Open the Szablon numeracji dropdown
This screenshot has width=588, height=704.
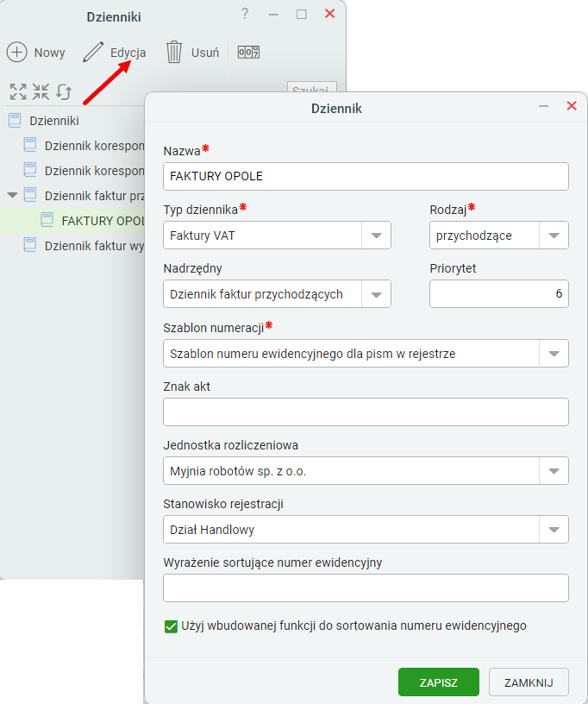tap(554, 354)
